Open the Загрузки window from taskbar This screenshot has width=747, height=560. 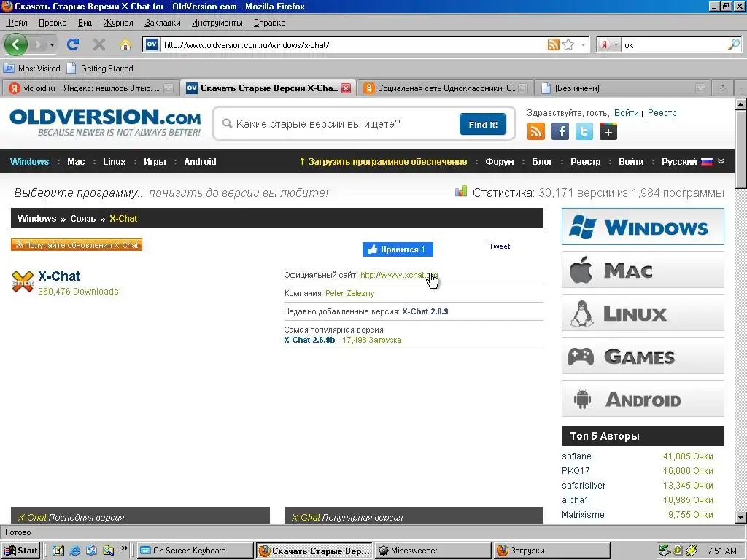[x=551, y=551]
